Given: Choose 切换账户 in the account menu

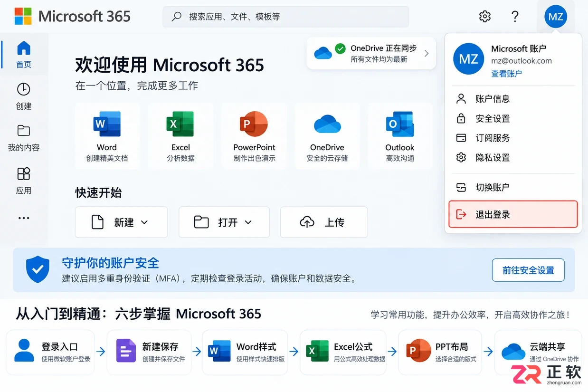Looking at the screenshot, I should pyautogui.click(x=513, y=187).
